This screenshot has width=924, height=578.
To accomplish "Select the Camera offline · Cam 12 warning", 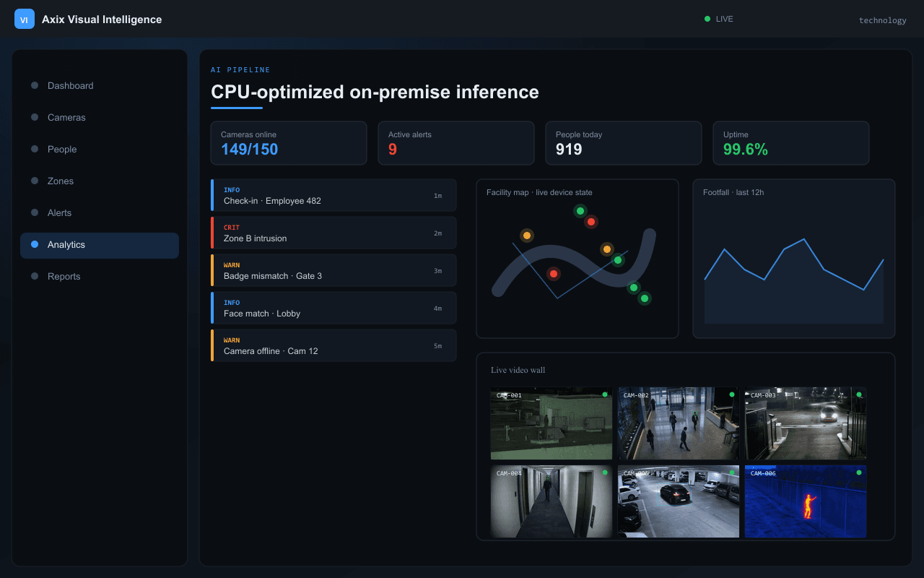I will click(x=334, y=345).
